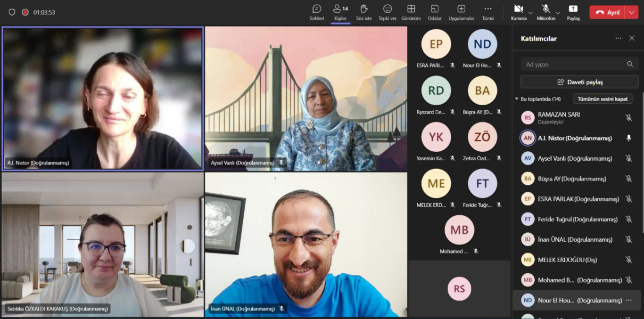Expand the Mikrofon options dropdown arrow
The width and height of the screenshot is (644, 319).
(x=558, y=13)
